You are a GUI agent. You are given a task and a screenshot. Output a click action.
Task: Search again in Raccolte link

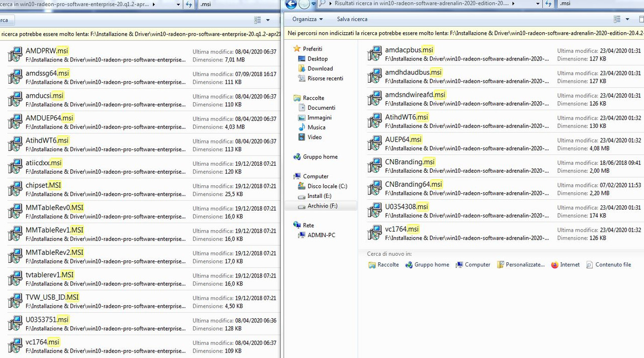pos(383,265)
